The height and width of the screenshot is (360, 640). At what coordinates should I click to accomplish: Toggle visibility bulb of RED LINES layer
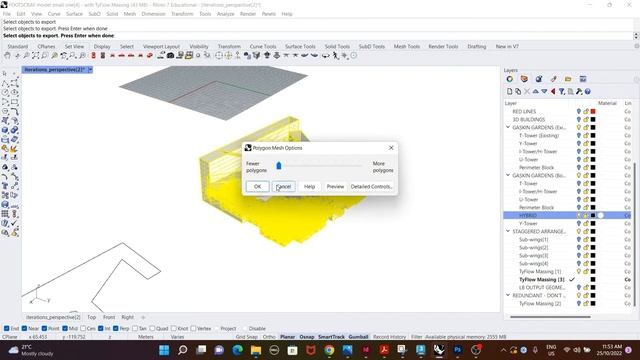coord(578,111)
